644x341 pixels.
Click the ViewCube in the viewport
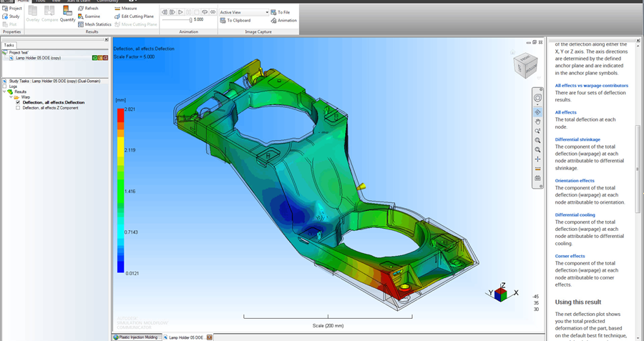(525, 64)
